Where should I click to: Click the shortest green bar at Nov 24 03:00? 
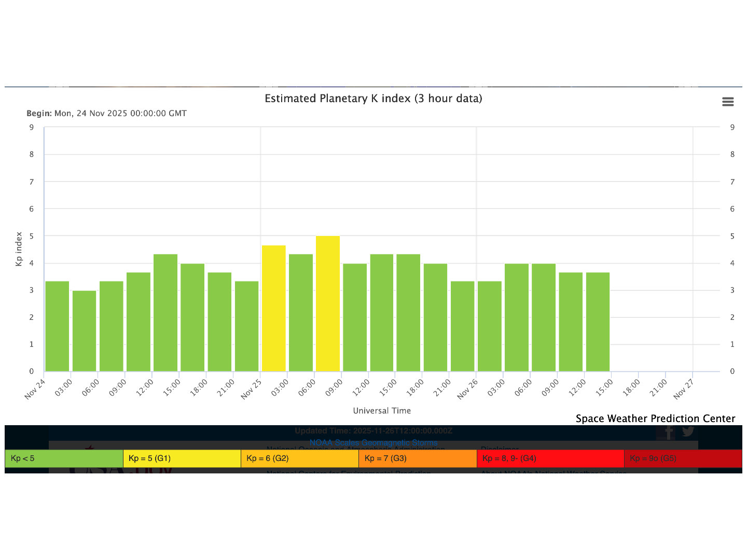[84, 331]
